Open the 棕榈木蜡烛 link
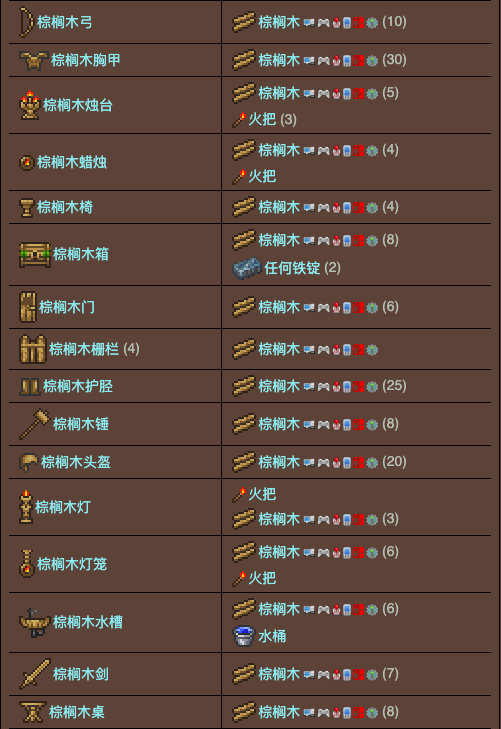 click(x=72, y=162)
